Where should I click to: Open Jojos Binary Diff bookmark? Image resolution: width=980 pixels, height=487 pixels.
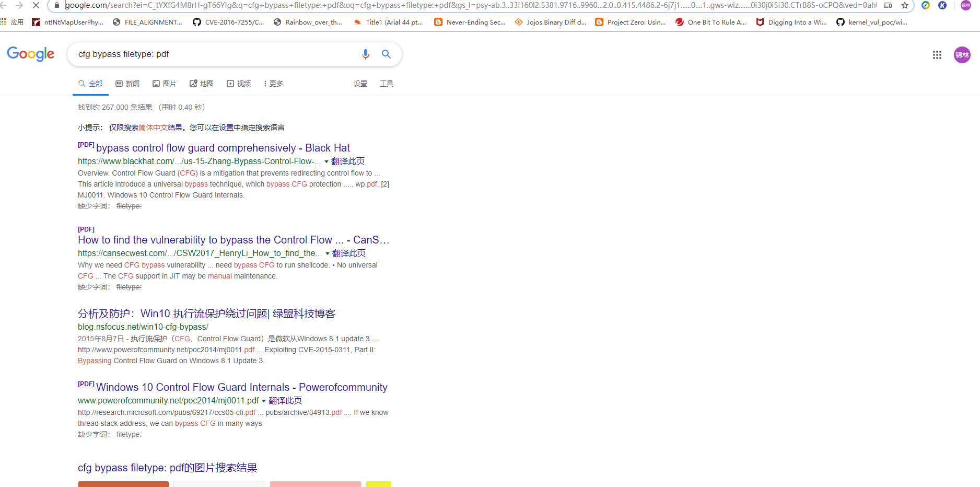[551, 22]
